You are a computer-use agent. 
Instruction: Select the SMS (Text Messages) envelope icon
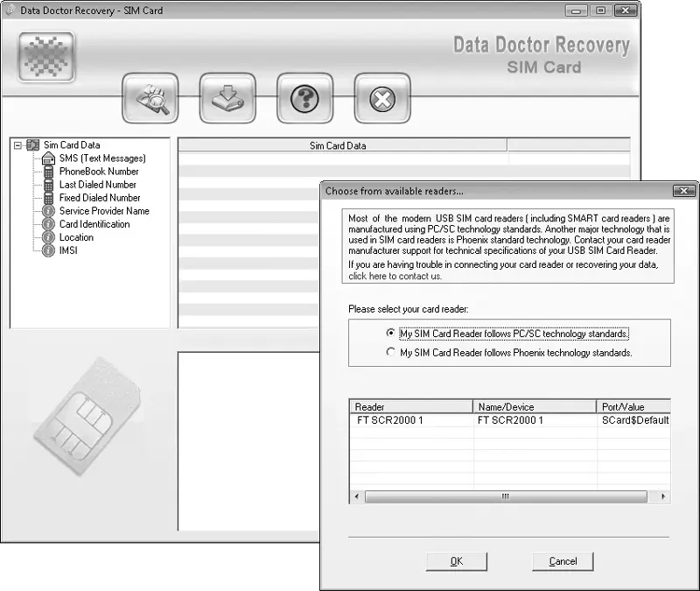[x=49, y=158]
